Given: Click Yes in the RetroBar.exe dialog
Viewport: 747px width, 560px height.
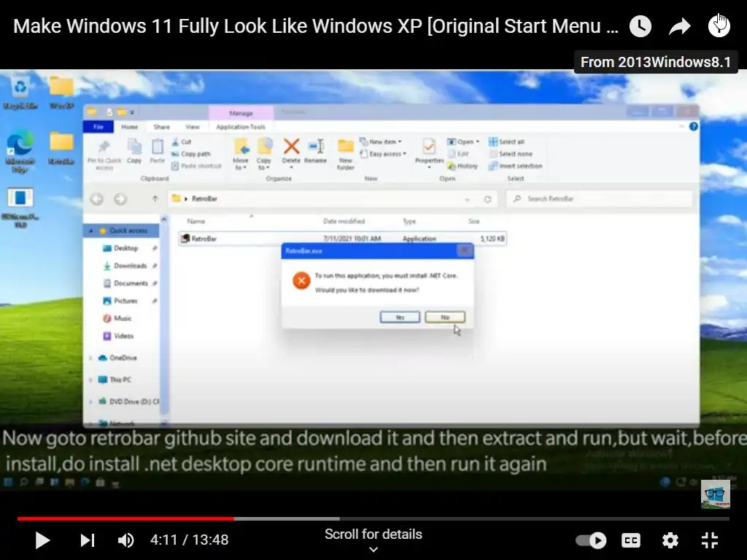Looking at the screenshot, I should tap(400, 317).
